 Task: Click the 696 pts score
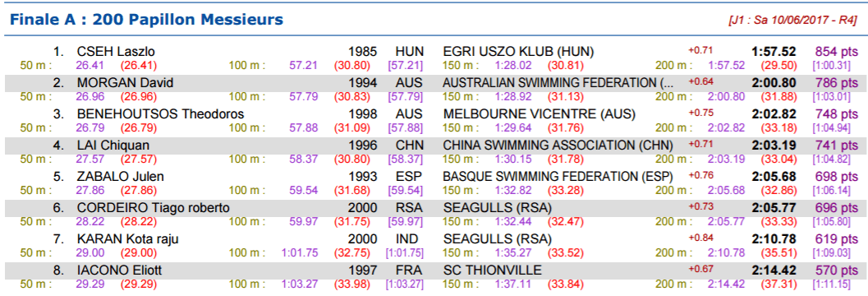click(836, 208)
